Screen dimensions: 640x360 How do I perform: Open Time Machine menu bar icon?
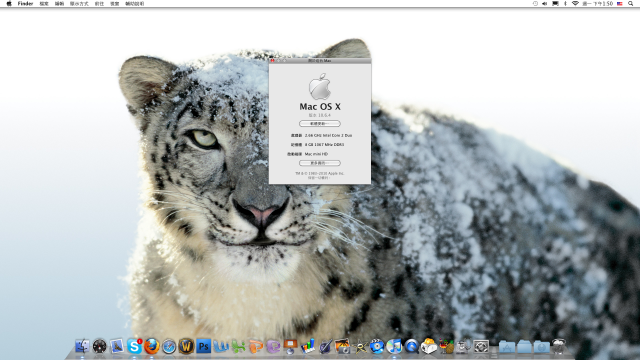[x=535, y=3]
